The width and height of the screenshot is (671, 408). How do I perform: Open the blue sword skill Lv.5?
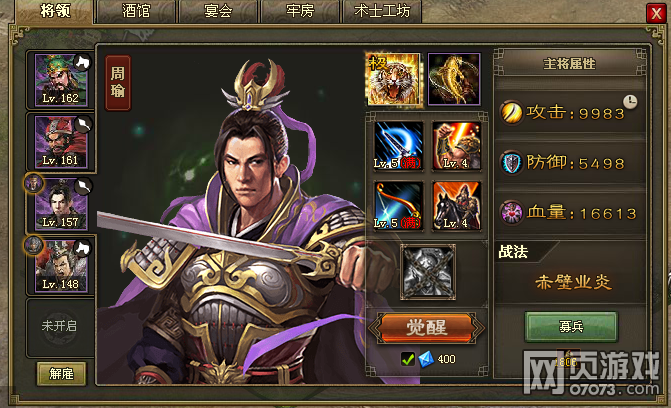click(x=398, y=146)
